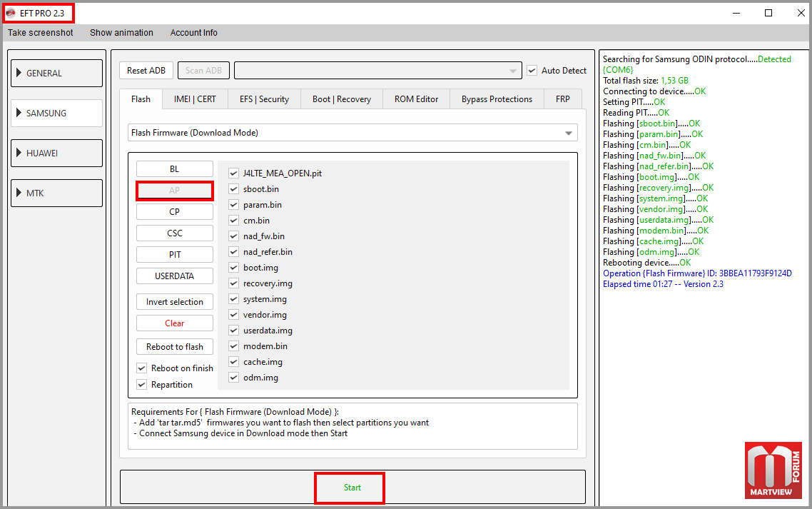Clear the loaded firmware list
This screenshot has height=509, width=812.
175,323
